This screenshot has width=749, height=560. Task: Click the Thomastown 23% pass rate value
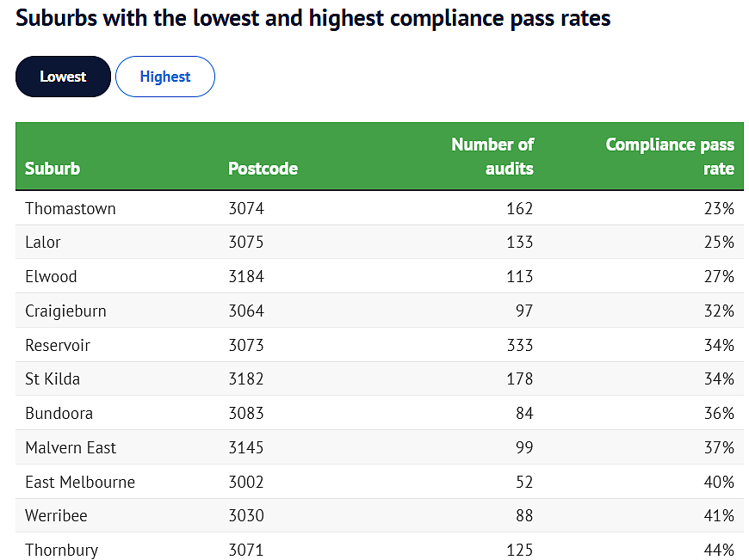[719, 208]
